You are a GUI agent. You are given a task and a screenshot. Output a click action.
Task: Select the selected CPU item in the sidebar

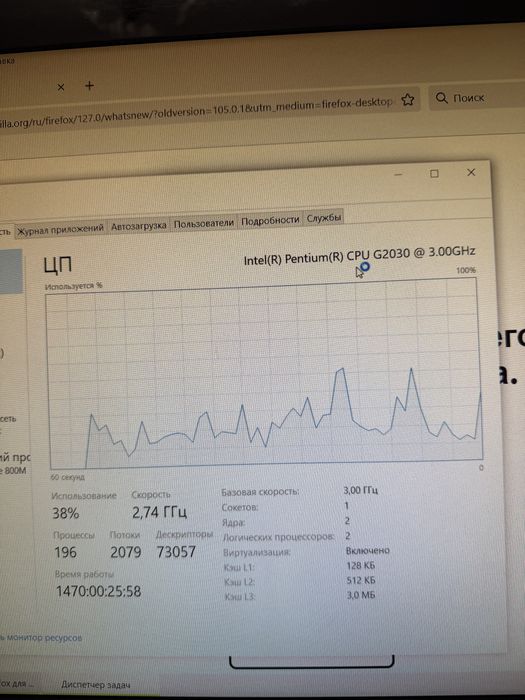coord(11,271)
